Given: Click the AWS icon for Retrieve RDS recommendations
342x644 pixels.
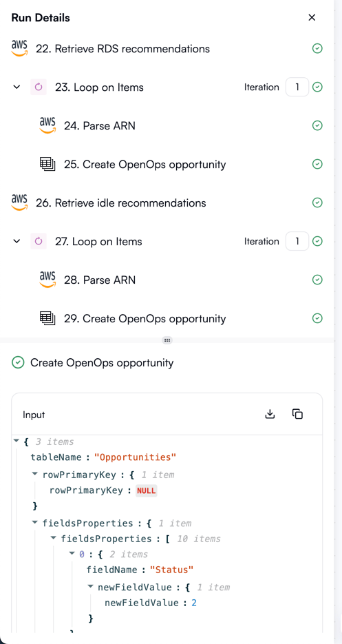Looking at the screenshot, I should pos(19,49).
